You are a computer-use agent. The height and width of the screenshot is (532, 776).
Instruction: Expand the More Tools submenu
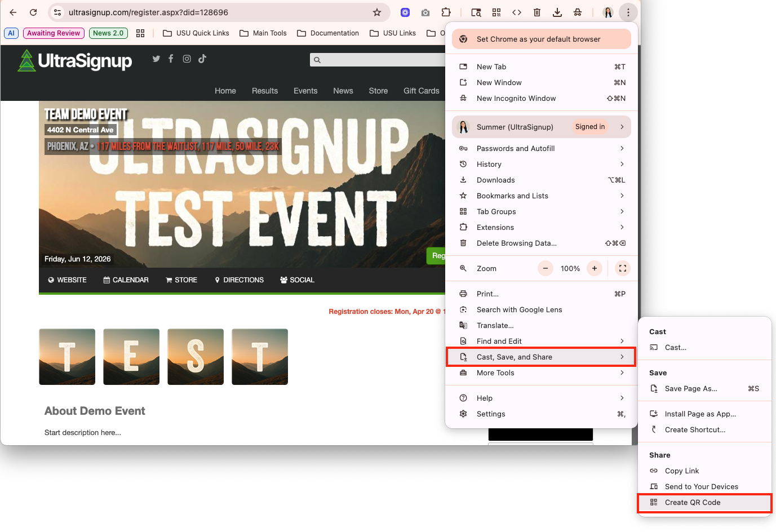tap(541, 373)
